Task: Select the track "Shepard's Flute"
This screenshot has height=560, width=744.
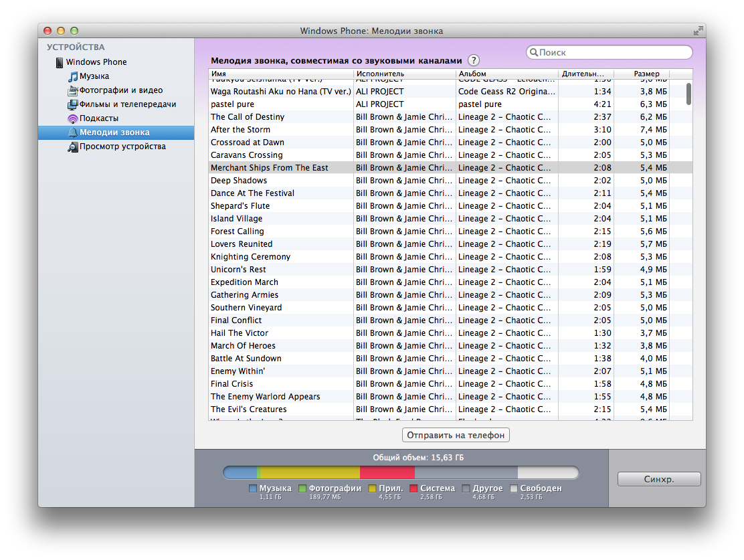Action: (450, 206)
